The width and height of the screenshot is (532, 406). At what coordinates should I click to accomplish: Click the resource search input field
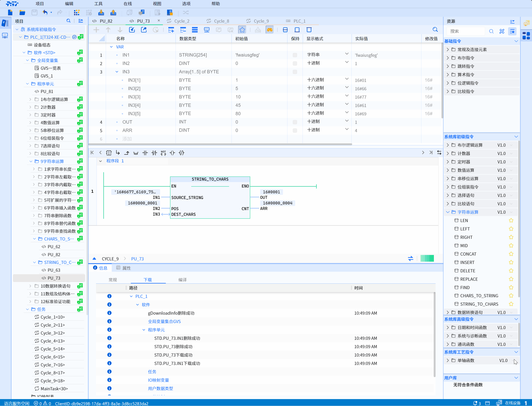point(466,31)
